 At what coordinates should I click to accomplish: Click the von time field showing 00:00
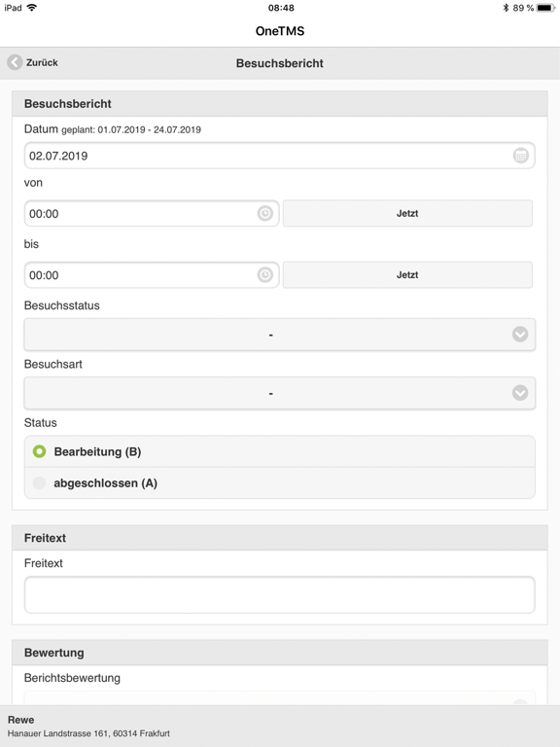point(152,213)
